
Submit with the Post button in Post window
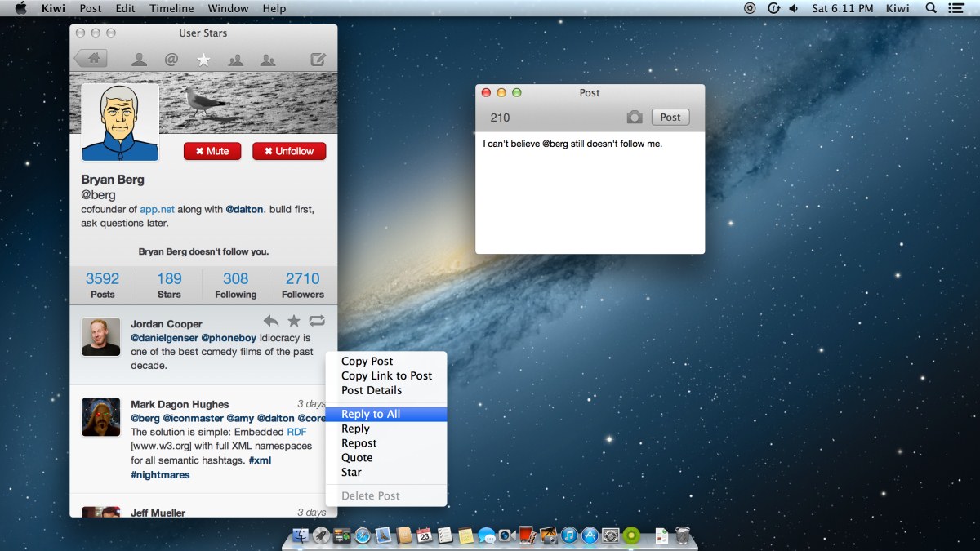[670, 118]
